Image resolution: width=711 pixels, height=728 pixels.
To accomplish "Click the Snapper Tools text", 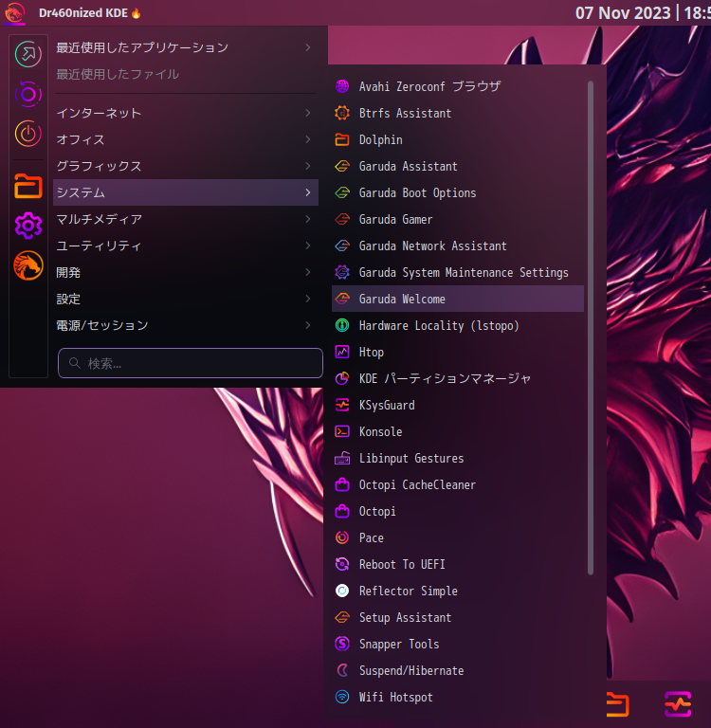I will click(x=399, y=644).
